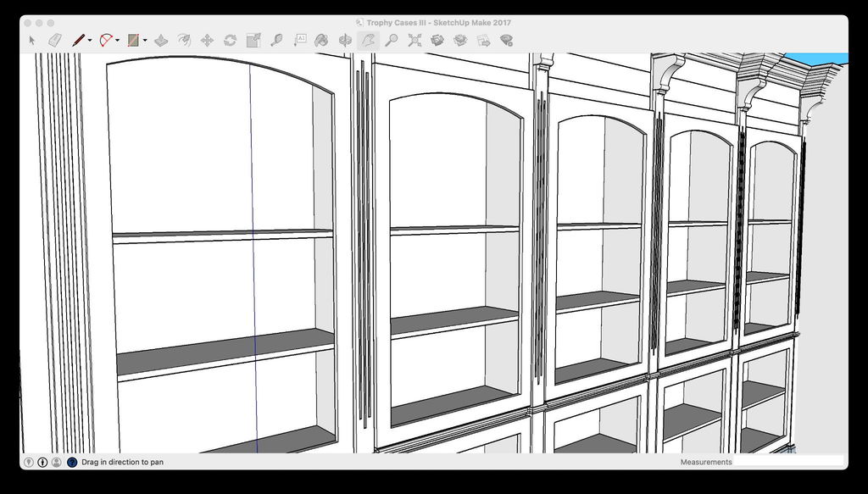The height and width of the screenshot is (494, 868).
Task: Expand the Line tool dropdown arrow
Action: (88, 40)
